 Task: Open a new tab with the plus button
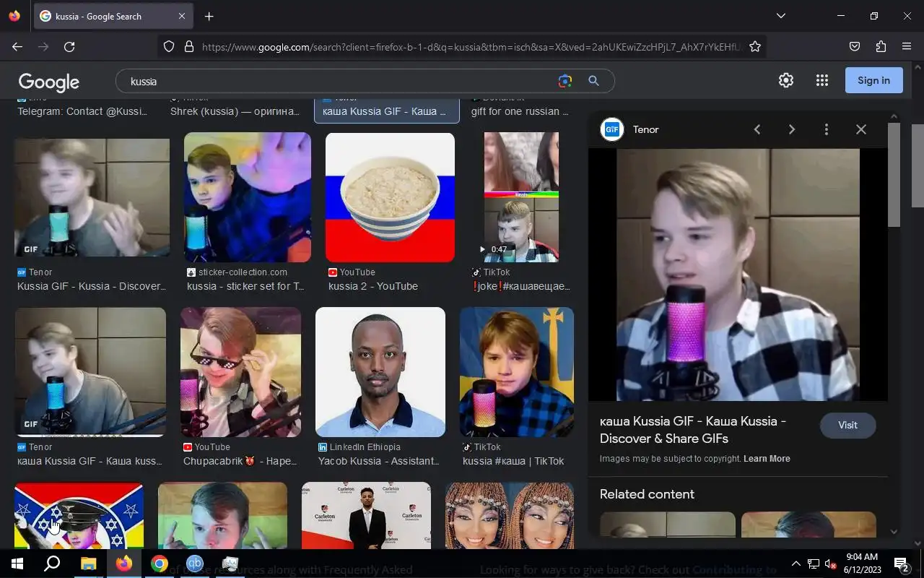209,16
